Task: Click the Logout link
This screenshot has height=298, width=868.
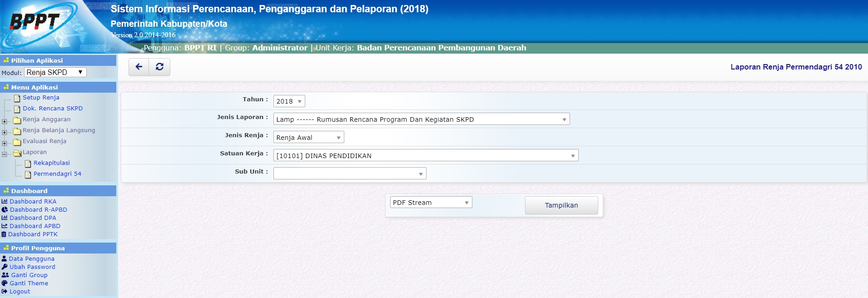Action: [x=20, y=291]
